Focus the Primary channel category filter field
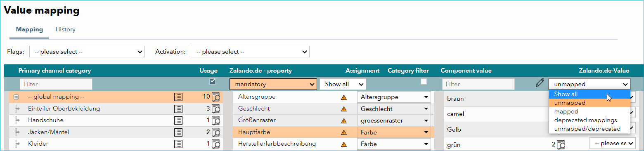644x151 pixels. point(56,84)
